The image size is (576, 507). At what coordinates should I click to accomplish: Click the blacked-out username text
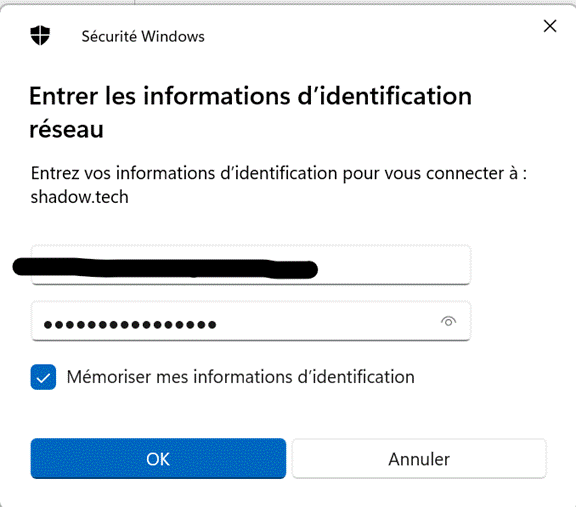[165, 268]
